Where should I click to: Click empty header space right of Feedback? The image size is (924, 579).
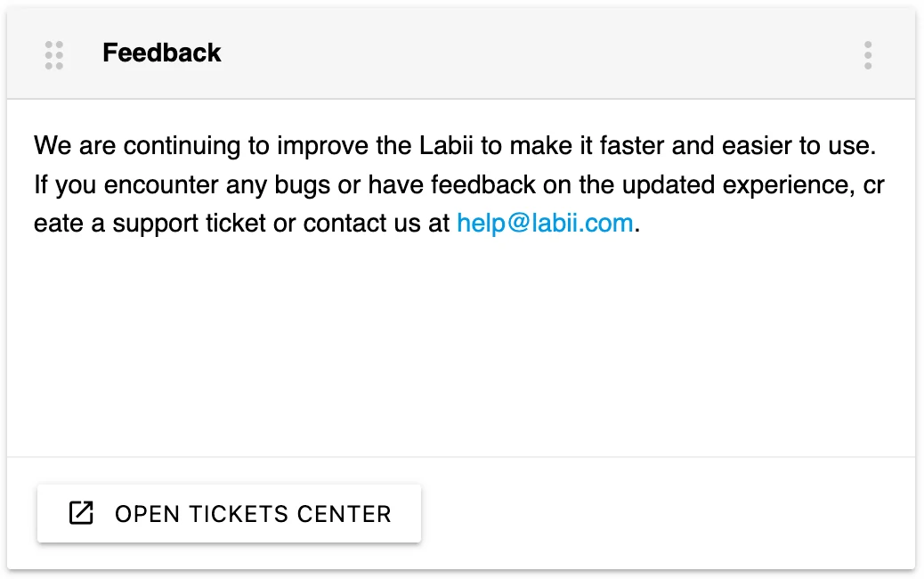pyautogui.click(x=534, y=54)
